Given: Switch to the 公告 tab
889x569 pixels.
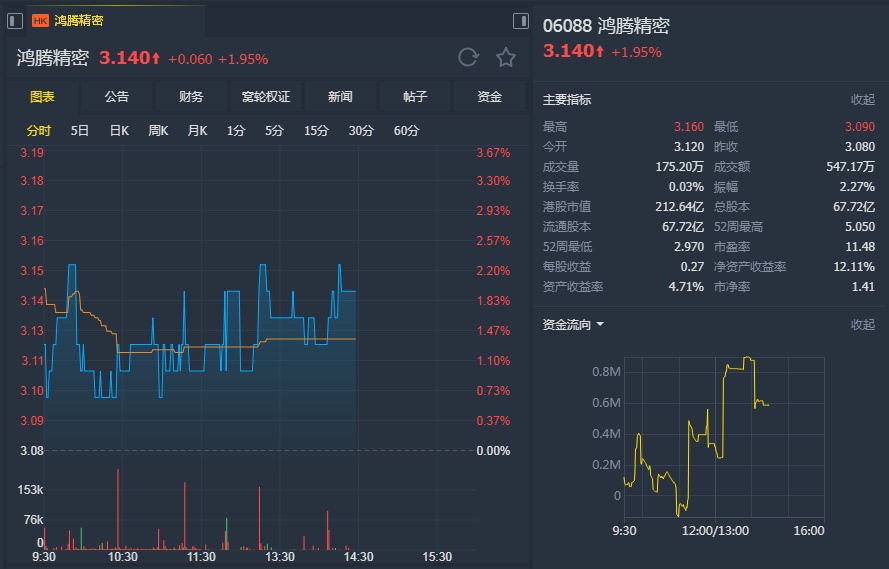Looking at the screenshot, I should (117, 97).
